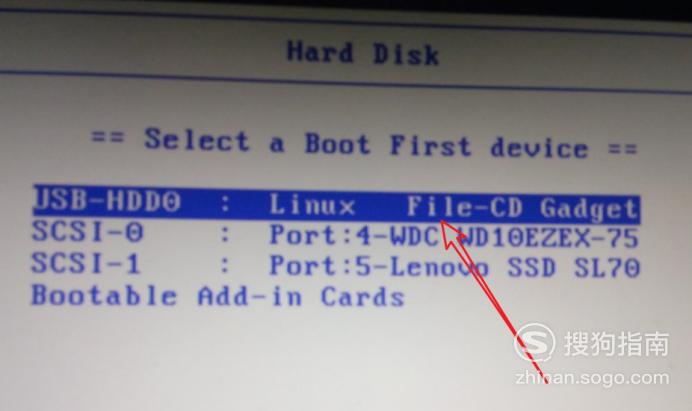Select the SCSI-0 boot device
Viewport: 692px width, 411px height.
tap(335, 234)
